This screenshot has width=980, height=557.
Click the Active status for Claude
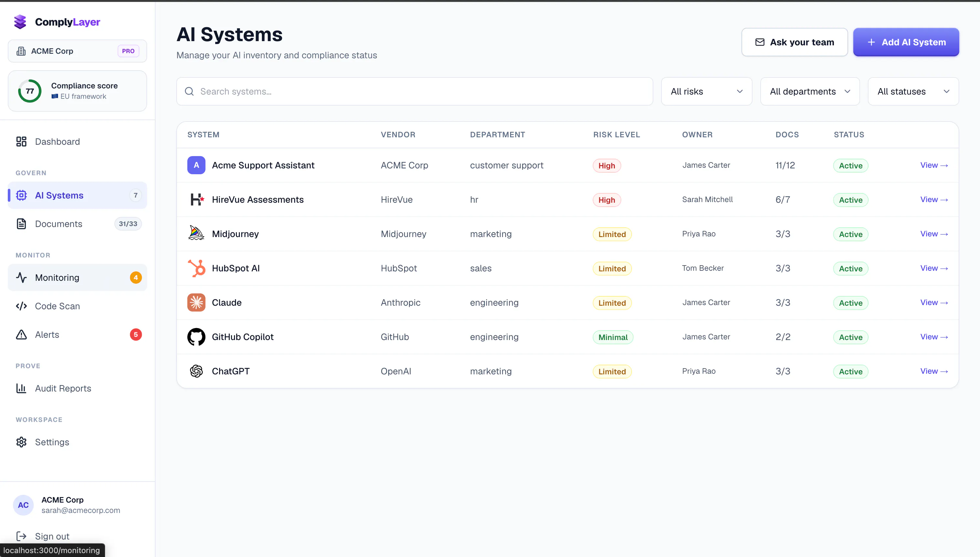pyautogui.click(x=851, y=303)
